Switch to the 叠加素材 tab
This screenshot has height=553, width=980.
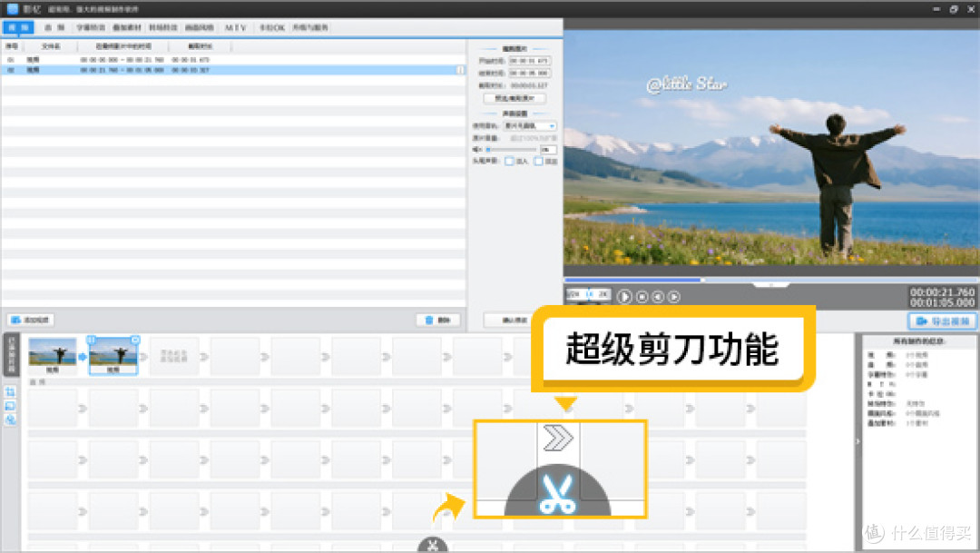pyautogui.click(x=127, y=27)
